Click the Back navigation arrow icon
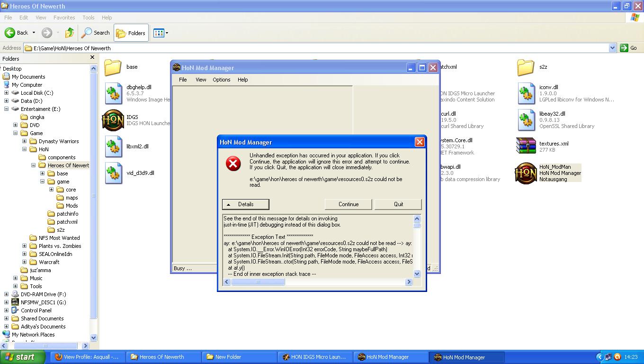 [10, 33]
